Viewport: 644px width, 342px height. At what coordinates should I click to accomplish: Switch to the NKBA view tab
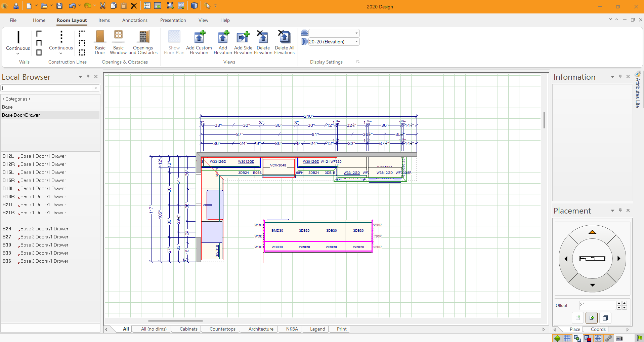pyautogui.click(x=292, y=329)
